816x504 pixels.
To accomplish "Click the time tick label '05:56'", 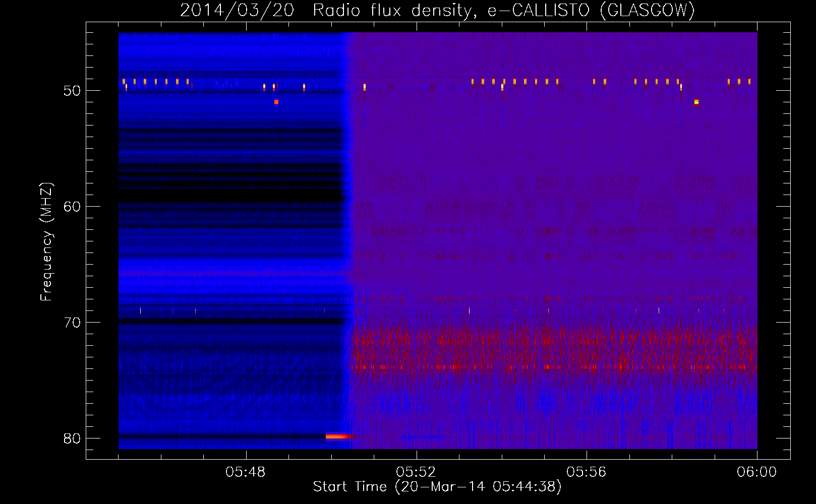I will (x=587, y=472).
